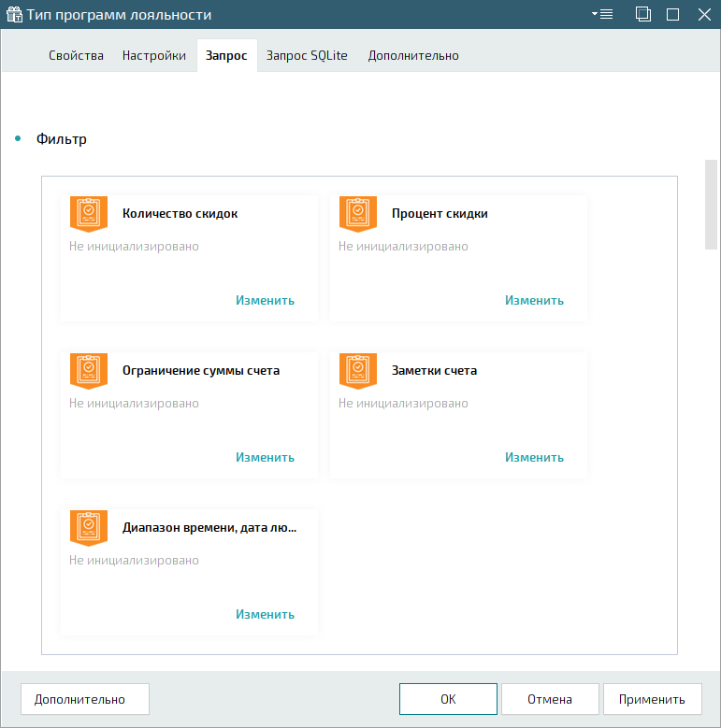Click the gift icon in title bar
This screenshot has width=721, height=728.
14,14
